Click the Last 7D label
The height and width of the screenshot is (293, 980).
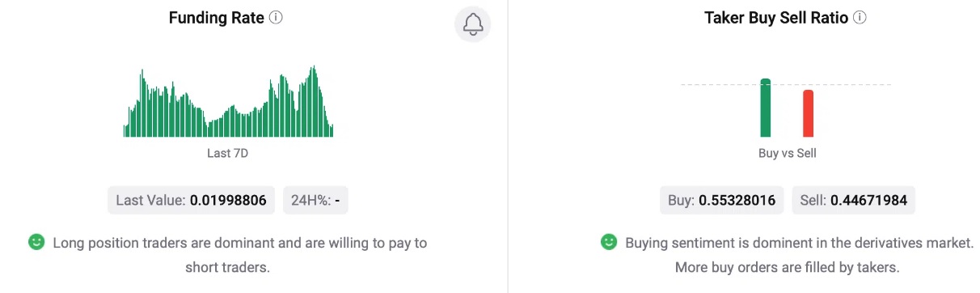[227, 152]
